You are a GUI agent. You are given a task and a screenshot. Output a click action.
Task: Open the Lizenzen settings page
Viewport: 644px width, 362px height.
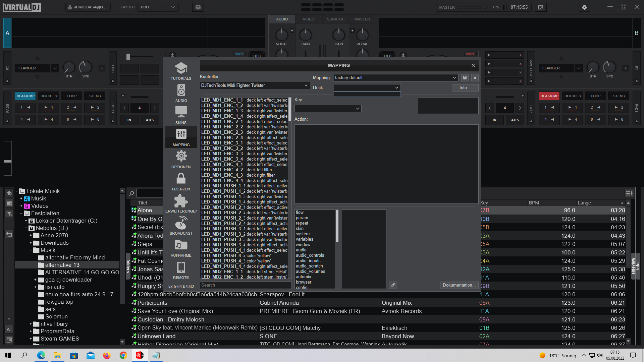[181, 182]
